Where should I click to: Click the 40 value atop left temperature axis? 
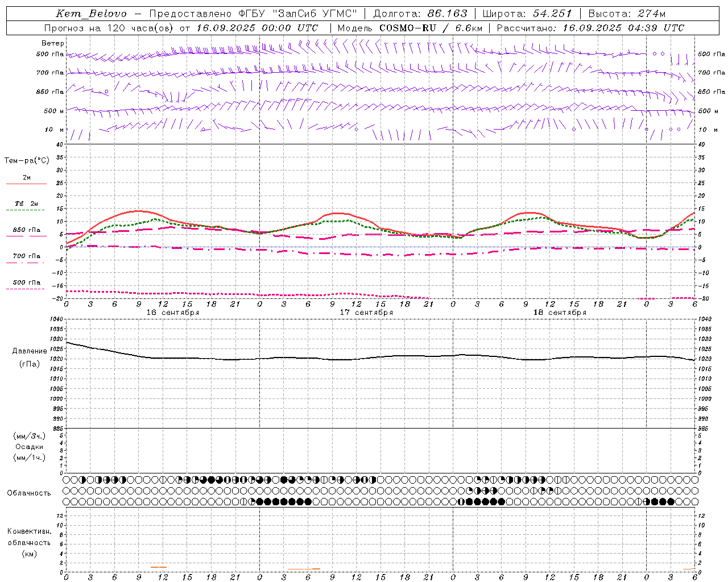[60, 144]
